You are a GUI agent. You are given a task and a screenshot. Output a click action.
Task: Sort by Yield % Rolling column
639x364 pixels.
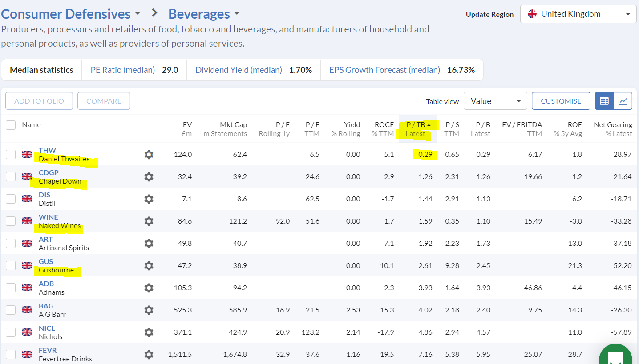tap(346, 129)
